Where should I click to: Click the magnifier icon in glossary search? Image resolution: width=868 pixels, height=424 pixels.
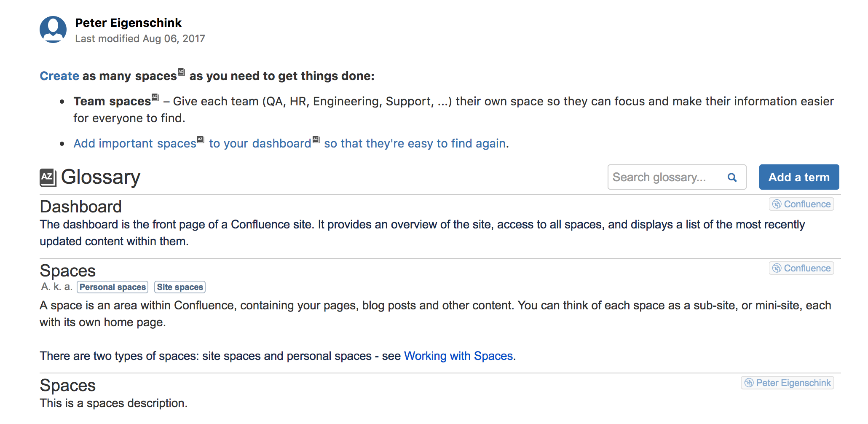tap(732, 177)
